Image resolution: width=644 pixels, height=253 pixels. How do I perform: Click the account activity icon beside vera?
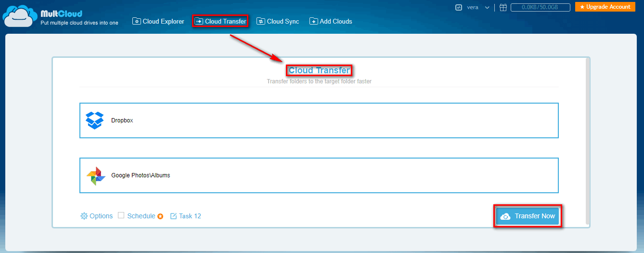[459, 7]
